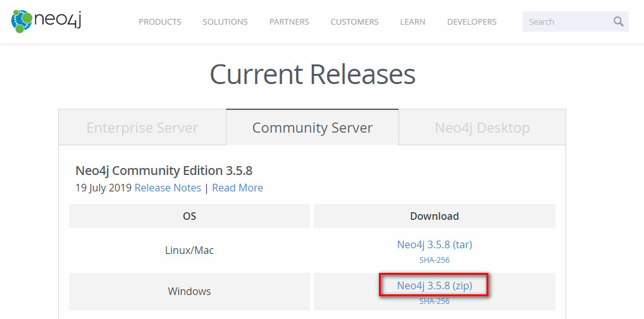Open the DEVELOPERS menu

(472, 21)
